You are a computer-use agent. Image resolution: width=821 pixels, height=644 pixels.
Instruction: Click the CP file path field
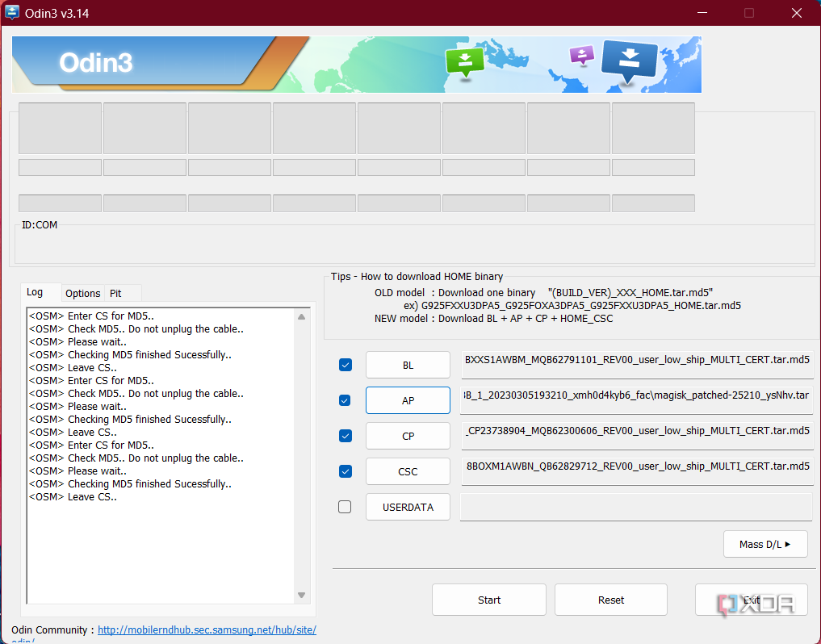click(x=637, y=436)
